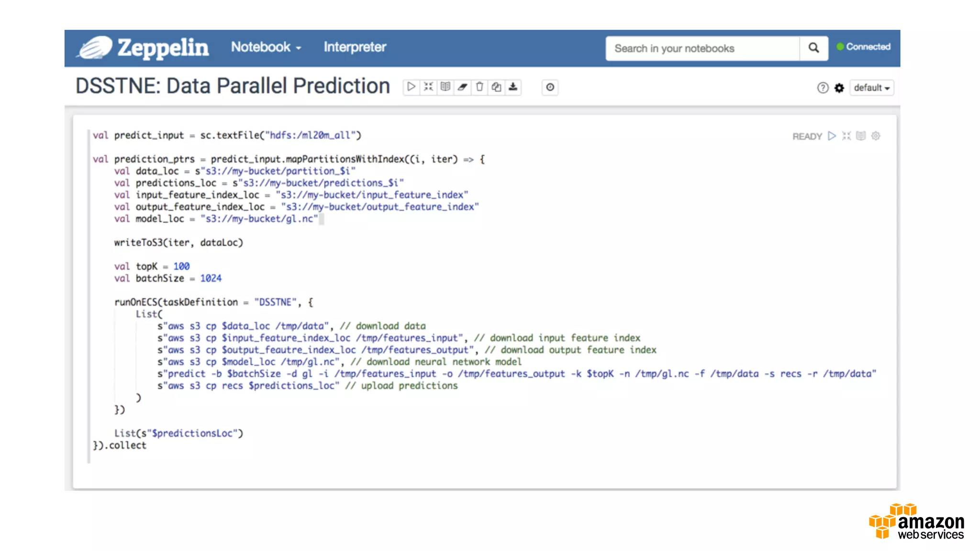The image size is (980, 551).
Task: Toggle output visibility for all paragraphs
Action: [445, 87]
